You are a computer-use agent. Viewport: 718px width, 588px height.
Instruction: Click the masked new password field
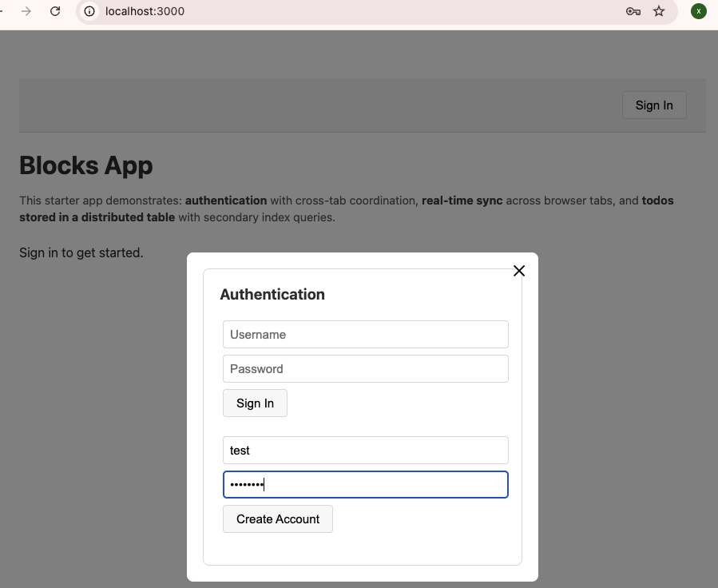pyautogui.click(x=366, y=484)
